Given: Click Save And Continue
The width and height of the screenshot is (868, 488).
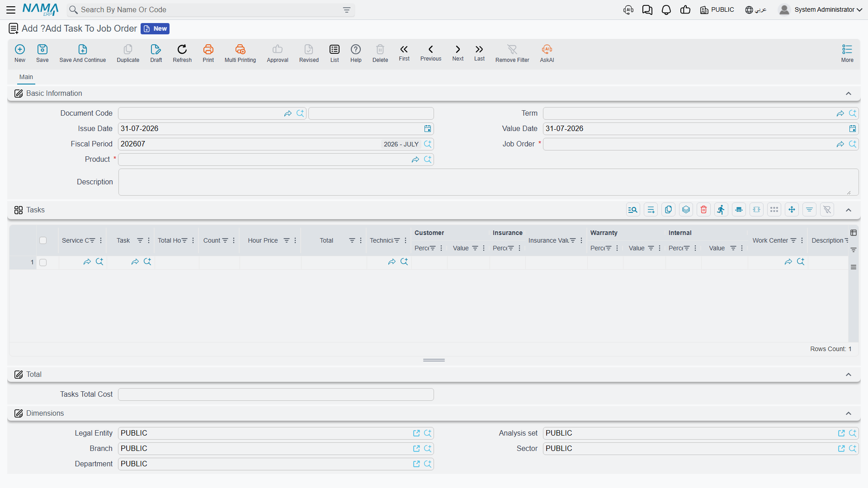Looking at the screenshot, I should click(83, 53).
